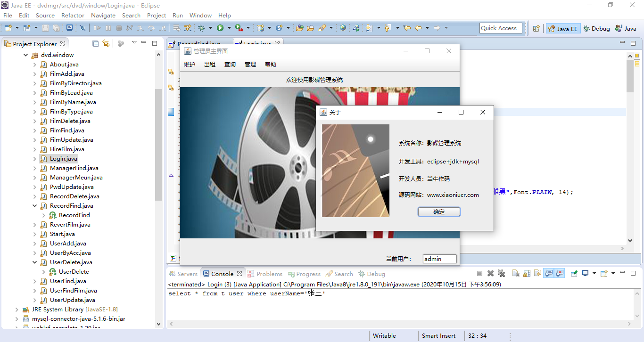Open Project Explorer View Menu triangle
644x342 pixels.
(x=134, y=43)
